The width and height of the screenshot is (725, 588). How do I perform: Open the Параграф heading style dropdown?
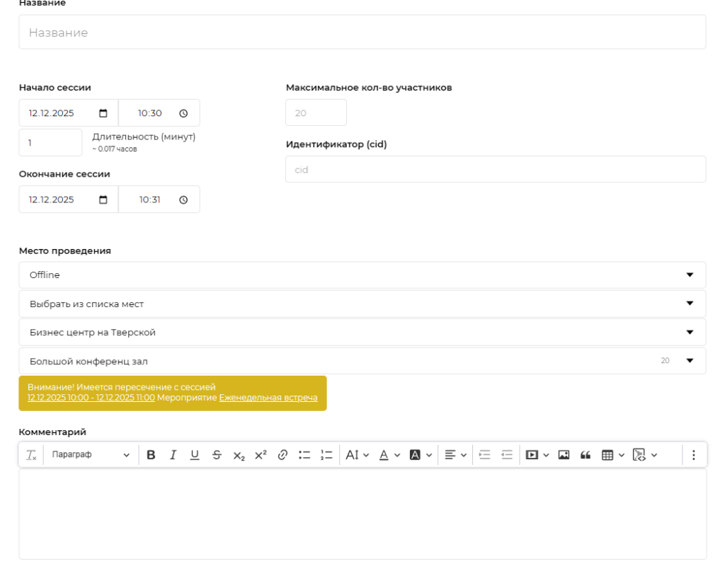click(x=91, y=455)
